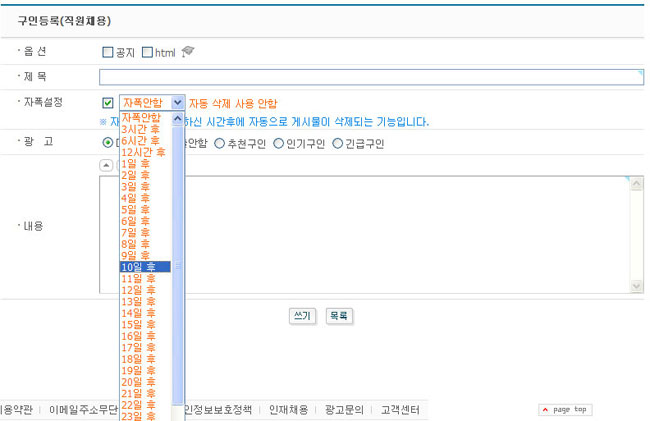This screenshot has width=650, height=421.
Task: Select 19일 후 in the dropdown
Action: coord(145,370)
